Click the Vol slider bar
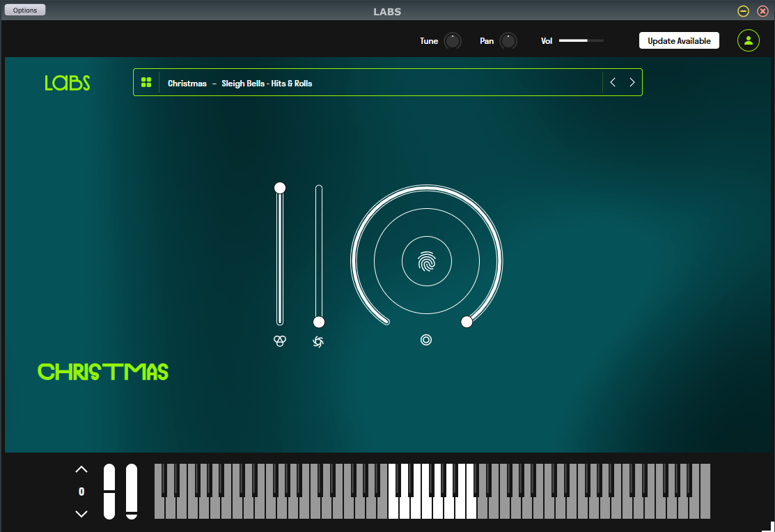Viewport: 775px width, 532px height. (x=581, y=40)
